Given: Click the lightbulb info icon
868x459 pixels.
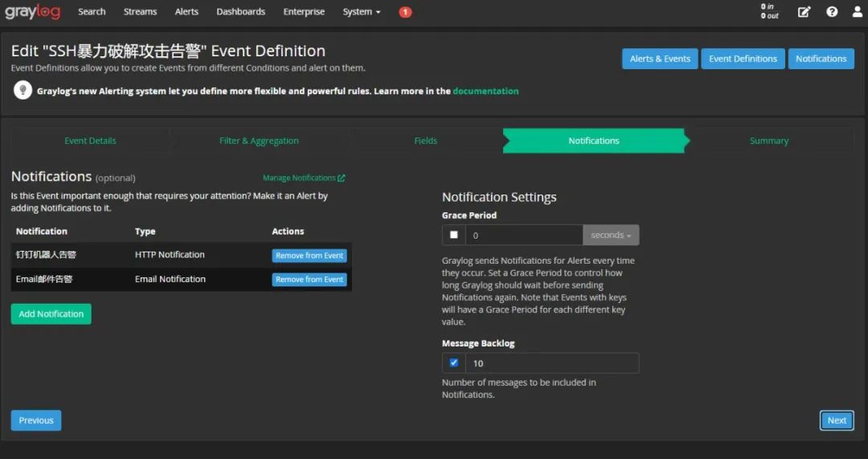Looking at the screenshot, I should [23, 90].
